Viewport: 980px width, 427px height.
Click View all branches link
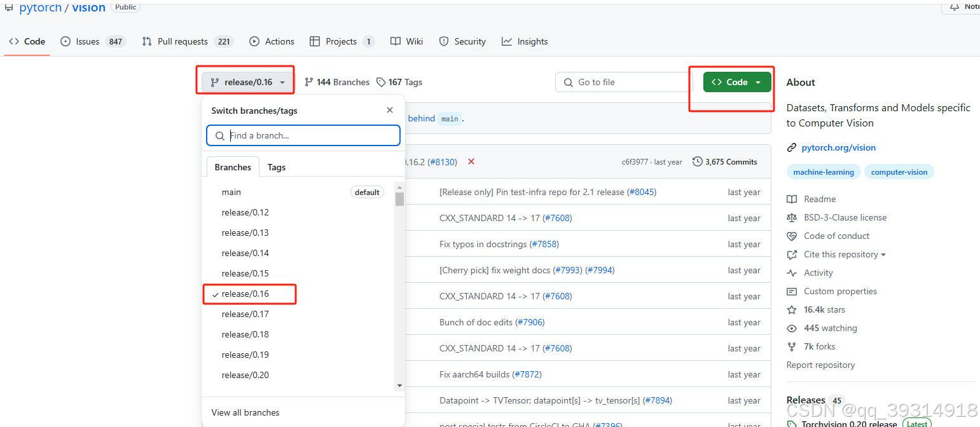tap(245, 412)
